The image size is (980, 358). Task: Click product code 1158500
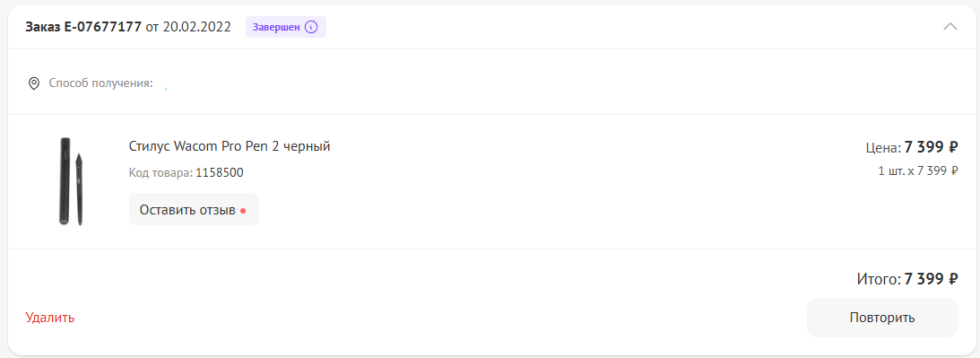[220, 173]
